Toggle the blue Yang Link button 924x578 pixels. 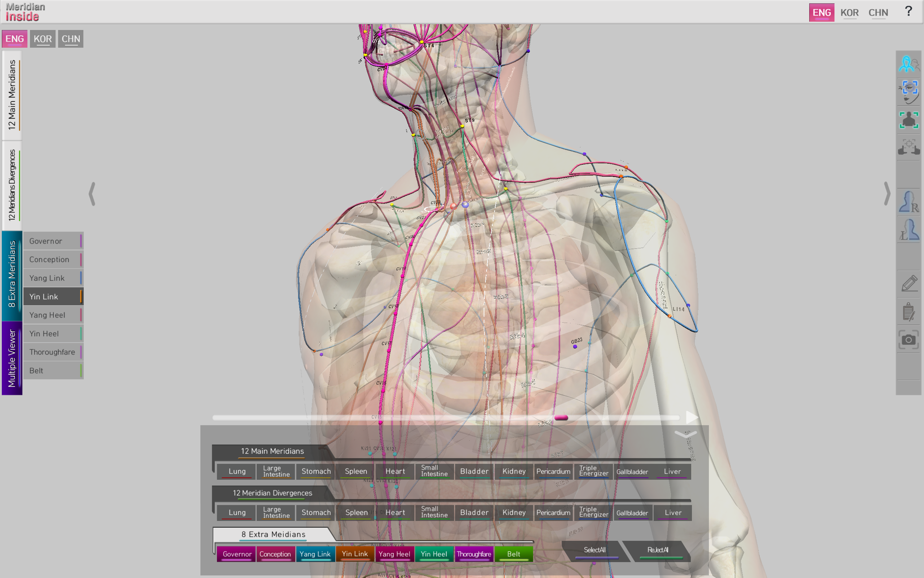pos(315,554)
